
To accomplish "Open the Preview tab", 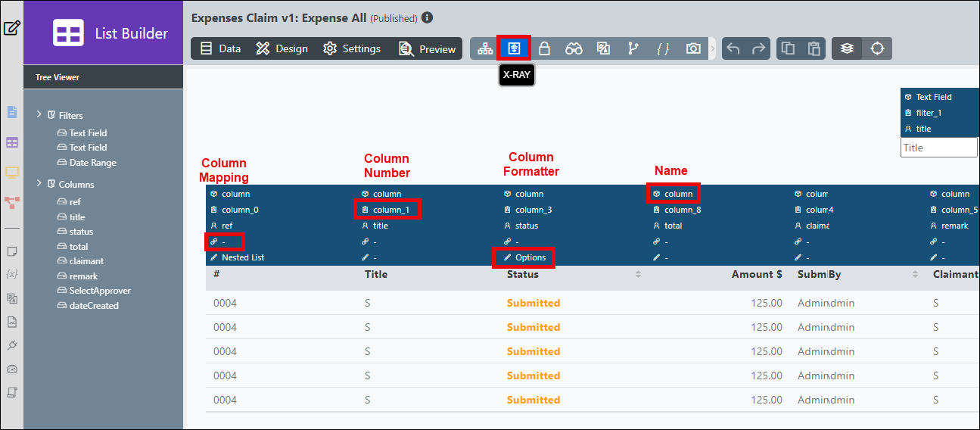I will [x=428, y=48].
